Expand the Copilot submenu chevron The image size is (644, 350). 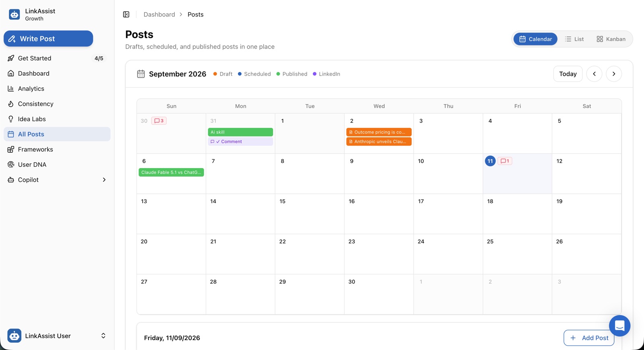point(104,180)
